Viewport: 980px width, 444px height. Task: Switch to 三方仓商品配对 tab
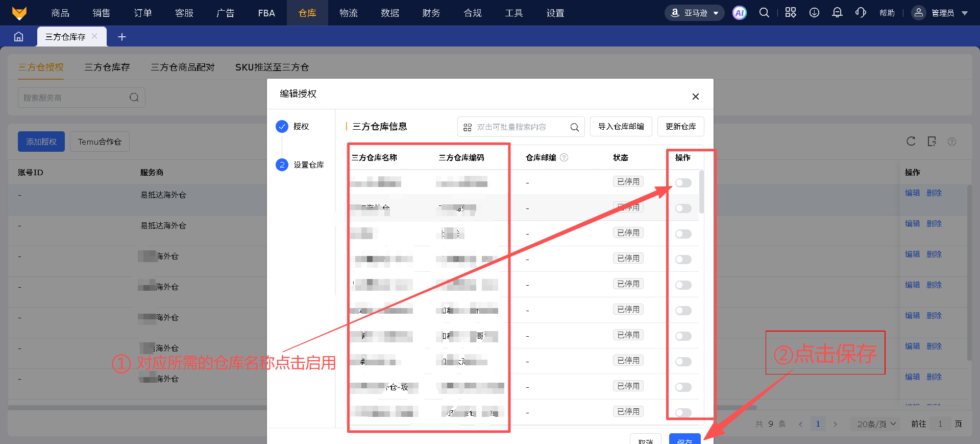point(183,67)
